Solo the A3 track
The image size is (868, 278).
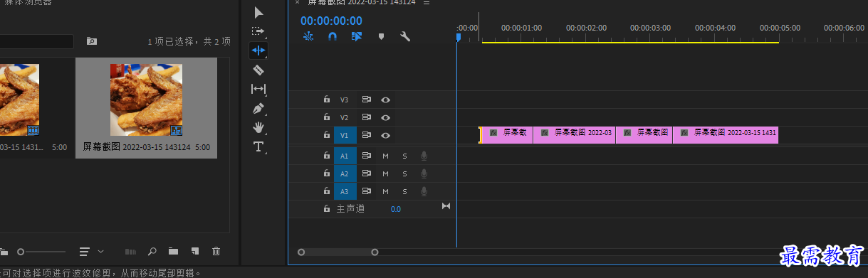pyautogui.click(x=404, y=191)
